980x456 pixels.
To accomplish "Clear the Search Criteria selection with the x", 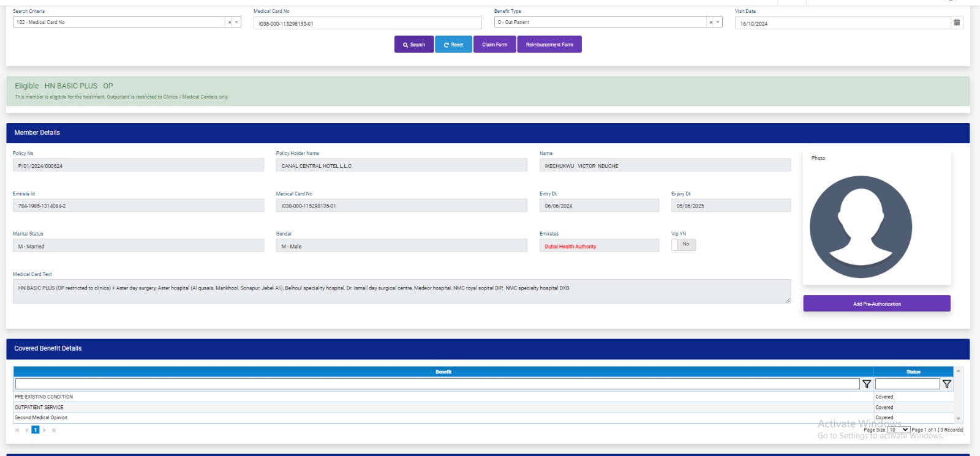I will click(230, 23).
